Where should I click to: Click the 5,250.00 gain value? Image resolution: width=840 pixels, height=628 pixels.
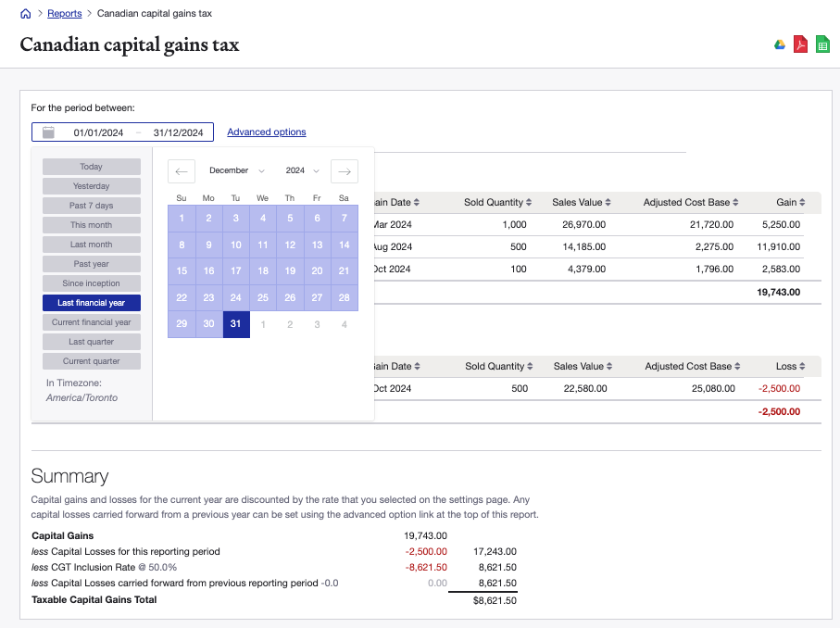click(781, 224)
